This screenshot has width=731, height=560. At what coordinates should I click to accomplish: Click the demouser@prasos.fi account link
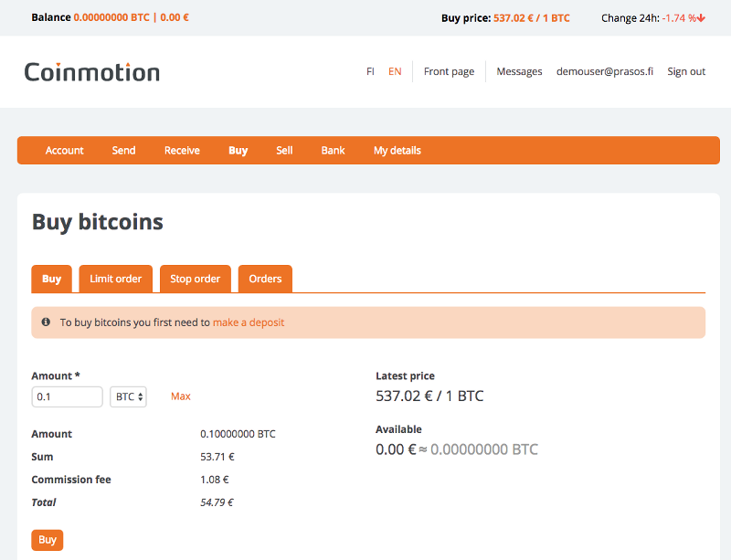[x=605, y=71]
